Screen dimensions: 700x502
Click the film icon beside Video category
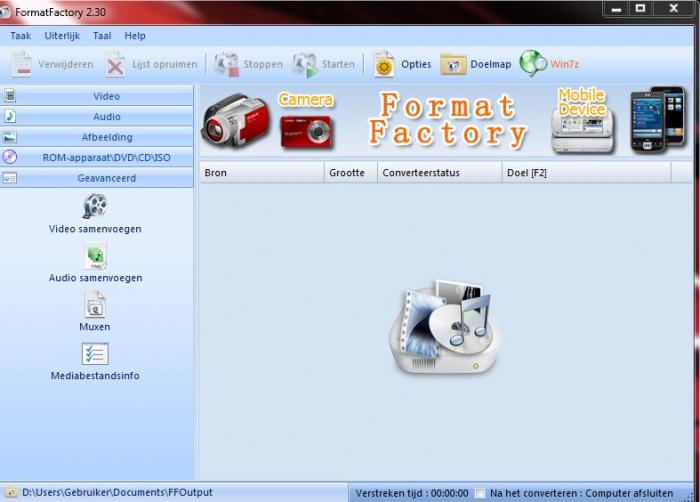[10, 96]
